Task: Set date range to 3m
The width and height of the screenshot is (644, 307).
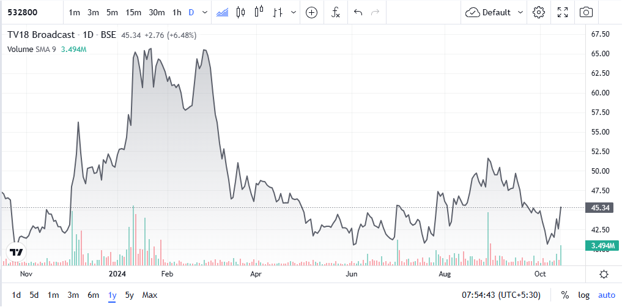Action: point(73,295)
